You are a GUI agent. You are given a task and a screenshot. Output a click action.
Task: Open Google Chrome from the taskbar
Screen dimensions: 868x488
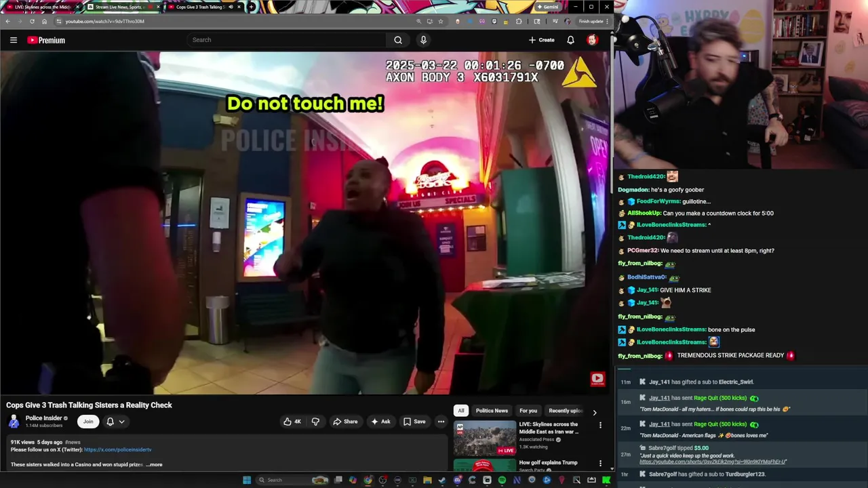click(368, 480)
